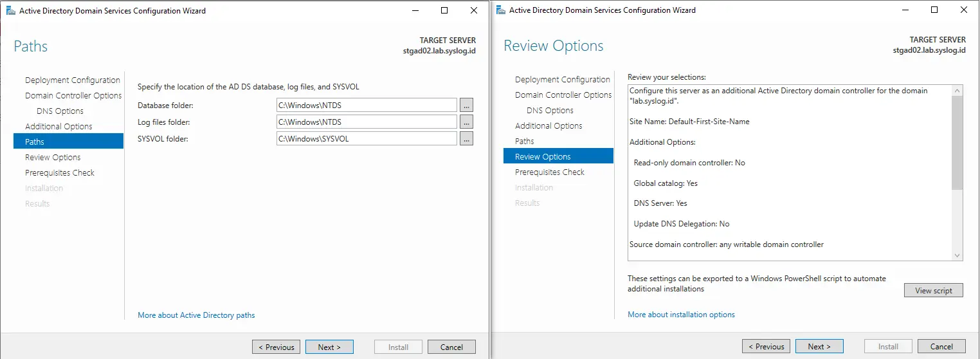
Task: Click 'Source domain controller' line
Action: 727,244
